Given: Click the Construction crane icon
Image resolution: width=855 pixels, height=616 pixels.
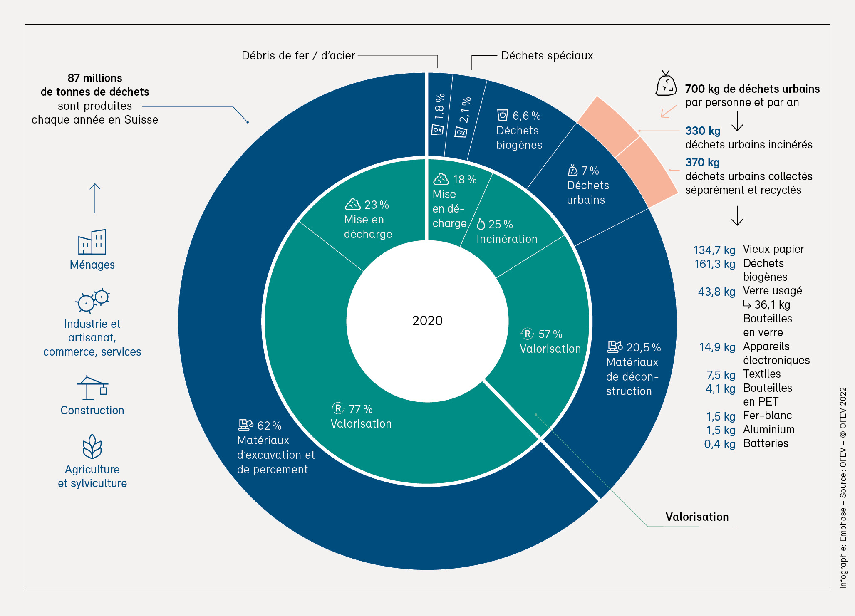Looking at the screenshot, I should pos(92,387).
